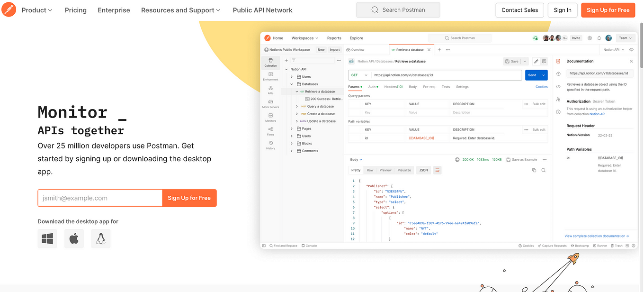Open the GET request method dropdown
Viewport: 644px width, 292px height.
(x=358, y=75)
